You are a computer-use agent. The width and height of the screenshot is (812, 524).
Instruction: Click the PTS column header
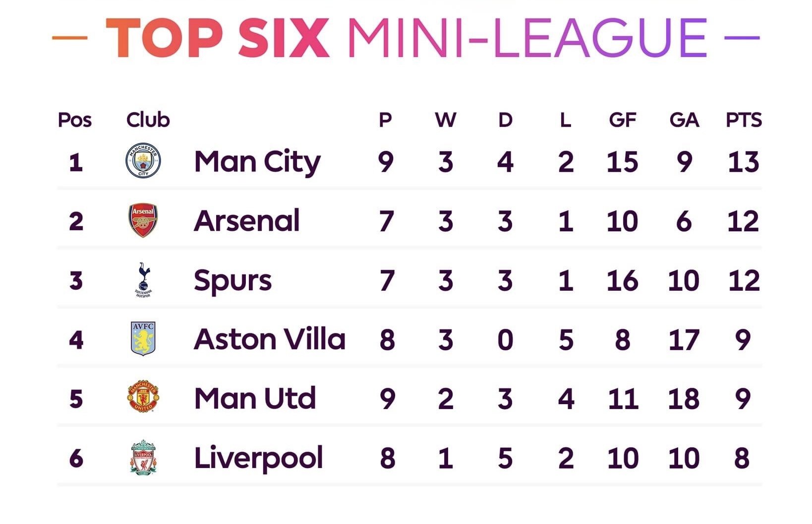(744, 120)
